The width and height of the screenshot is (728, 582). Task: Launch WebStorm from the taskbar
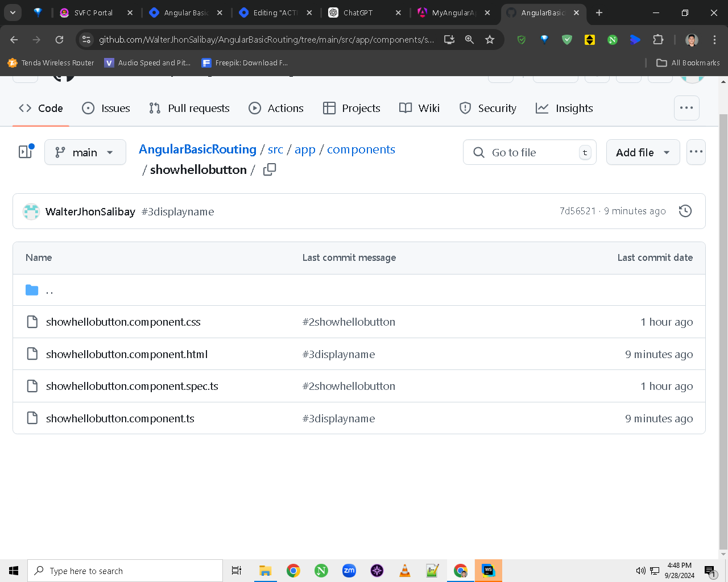pyautogui.click(x=488, y=571)
